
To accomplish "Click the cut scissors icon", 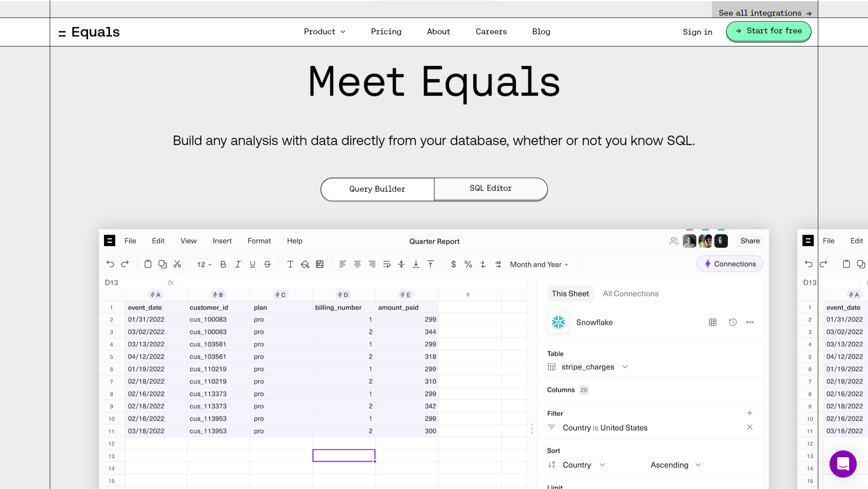I will tap(177, 264).
